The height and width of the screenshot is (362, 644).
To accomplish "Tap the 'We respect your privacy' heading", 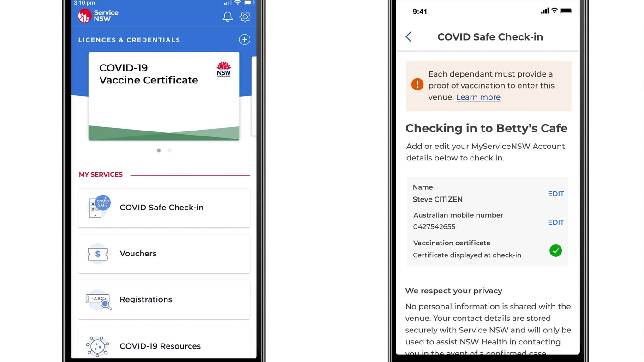I will coord(454,291).
